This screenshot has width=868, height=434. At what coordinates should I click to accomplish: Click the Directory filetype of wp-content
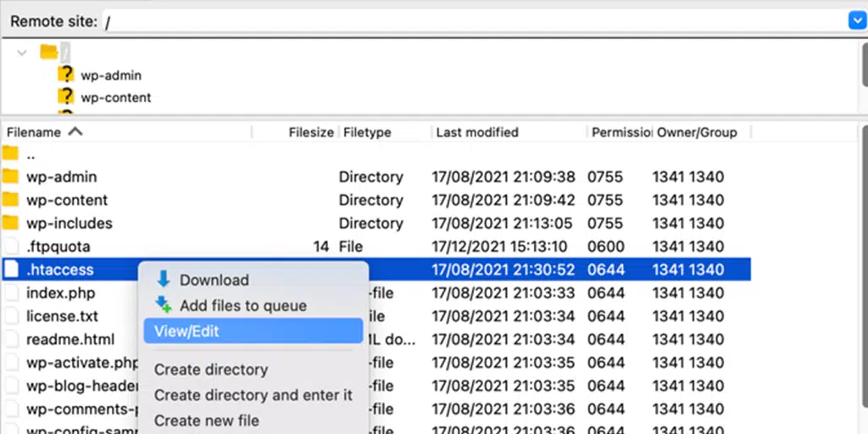tap(371, 200)
